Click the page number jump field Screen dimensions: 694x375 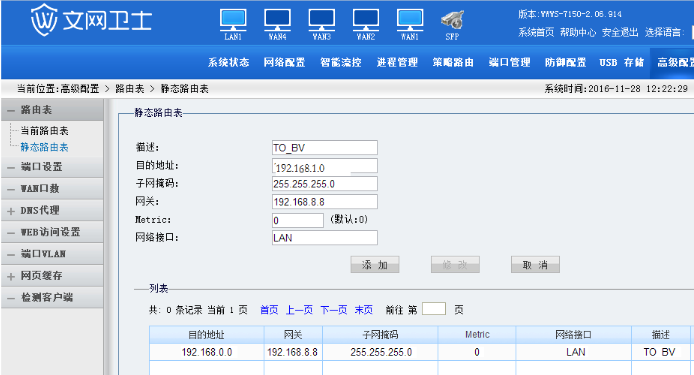(x=434, y=309)
